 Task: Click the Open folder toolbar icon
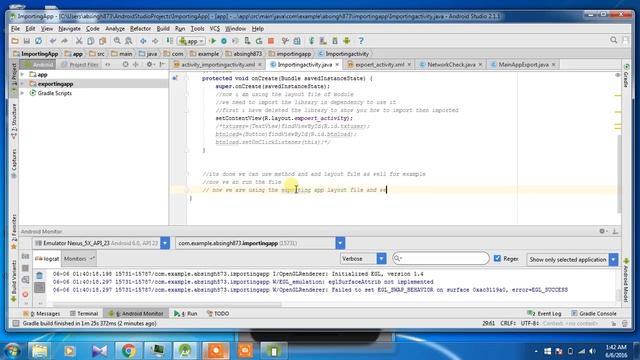pyautogui.click(x=15, y=41)
